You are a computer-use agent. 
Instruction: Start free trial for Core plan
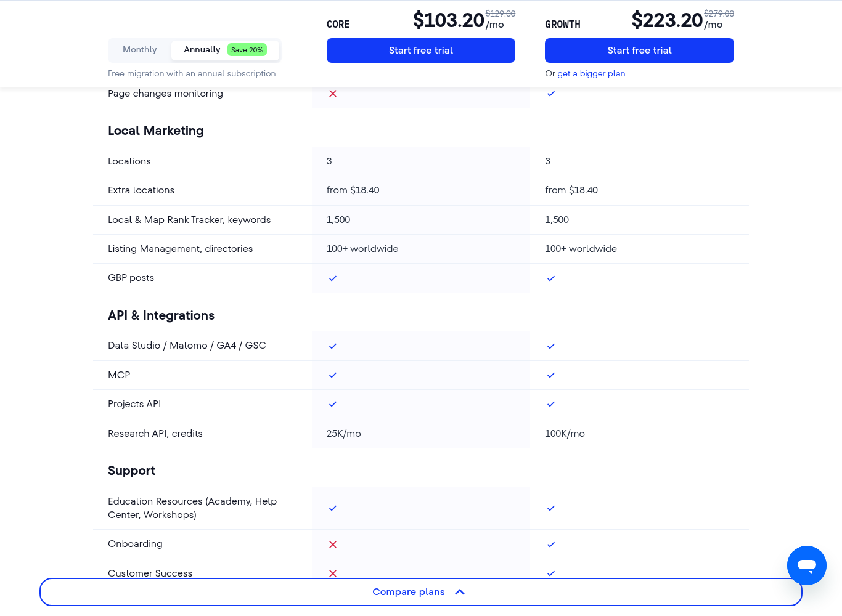pos(421,51)
